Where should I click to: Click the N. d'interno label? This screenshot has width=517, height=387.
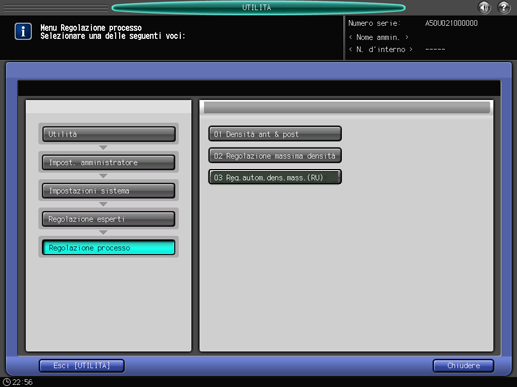pyautogui.click(x=381, y=50)
